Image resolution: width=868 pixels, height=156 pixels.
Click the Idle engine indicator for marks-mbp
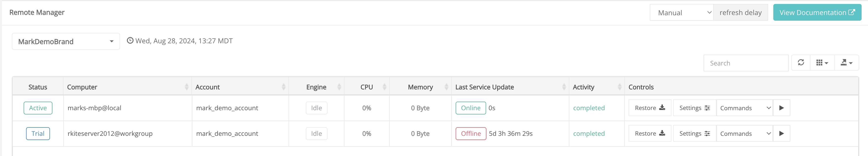(316, 108)
